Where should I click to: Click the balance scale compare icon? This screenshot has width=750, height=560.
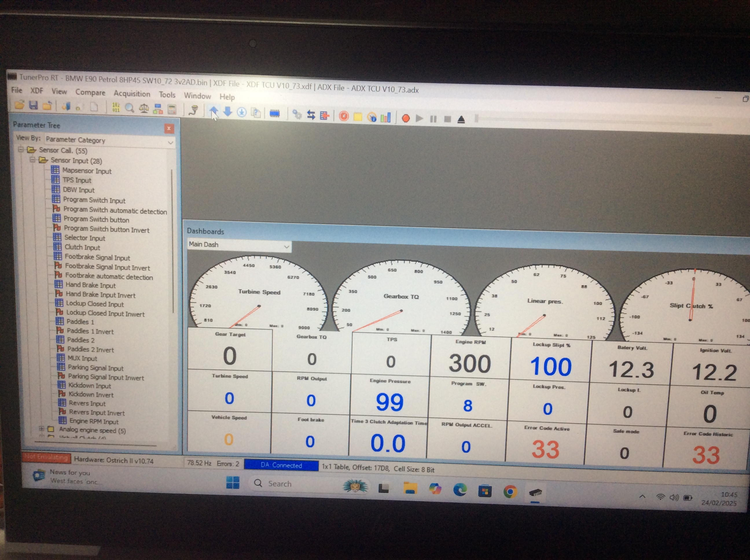pyautogui.click(x=144, y=108)
